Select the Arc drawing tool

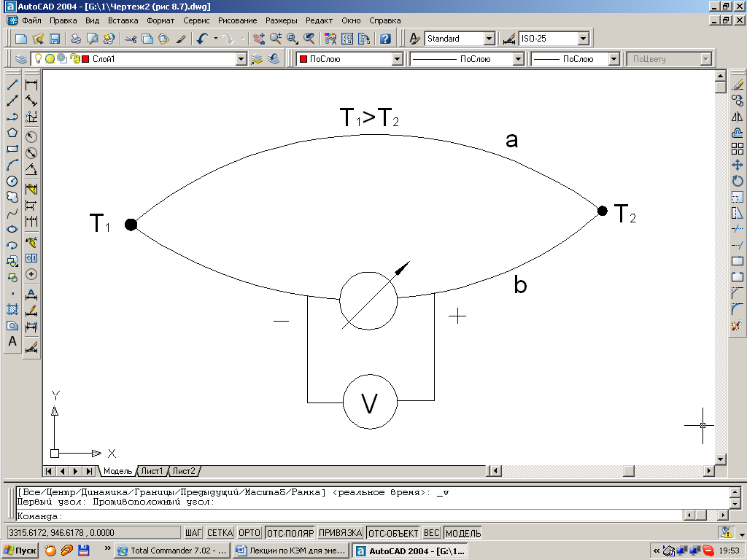point(12,166)
